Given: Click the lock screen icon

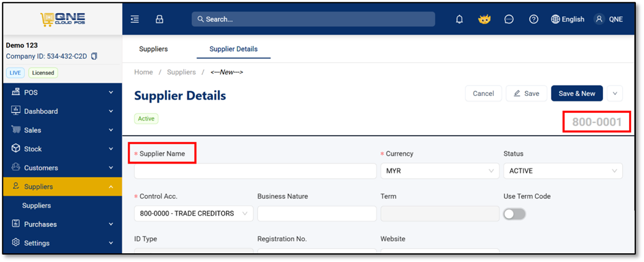Looking at the screenshot, I should coord(159,19).
